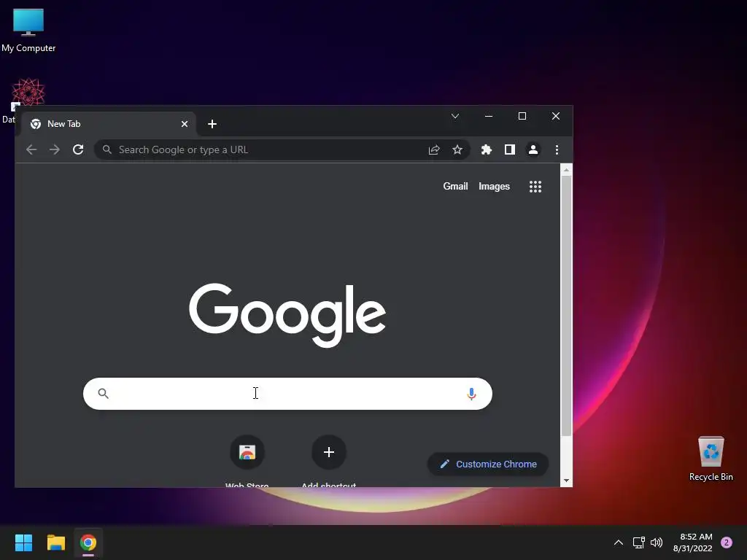Click Chrome icon on taskbar

pos(88,542)
